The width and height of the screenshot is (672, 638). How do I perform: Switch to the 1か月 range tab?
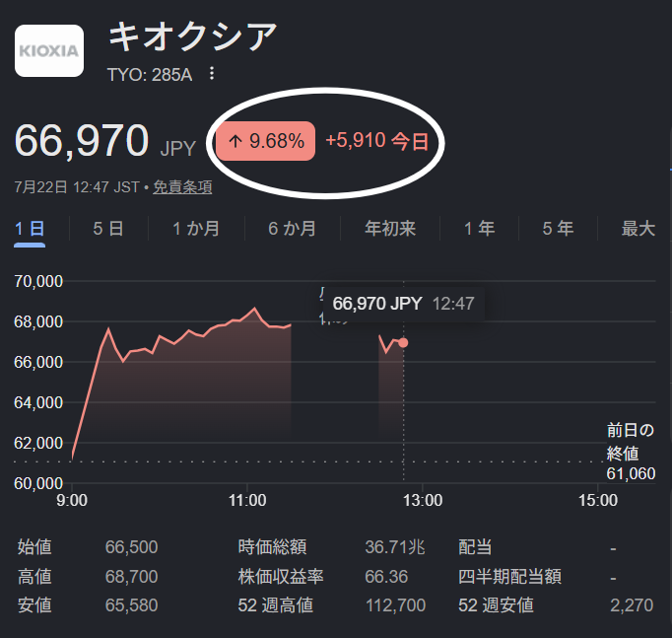196,229
